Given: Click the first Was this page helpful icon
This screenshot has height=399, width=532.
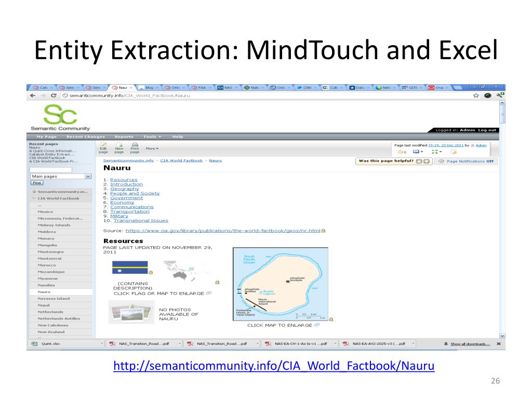Looking at the screenshot, I should pos(419,161).
